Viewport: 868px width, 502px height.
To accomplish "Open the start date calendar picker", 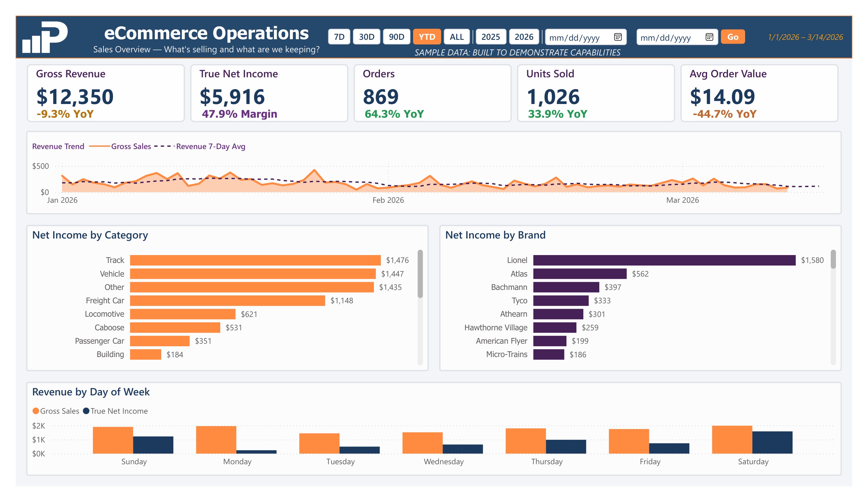I will click(619, 37).
